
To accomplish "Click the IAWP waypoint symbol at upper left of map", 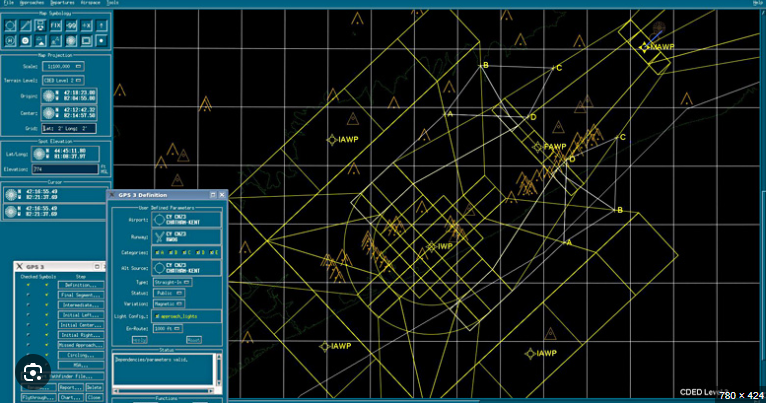I will click(332, 140).
